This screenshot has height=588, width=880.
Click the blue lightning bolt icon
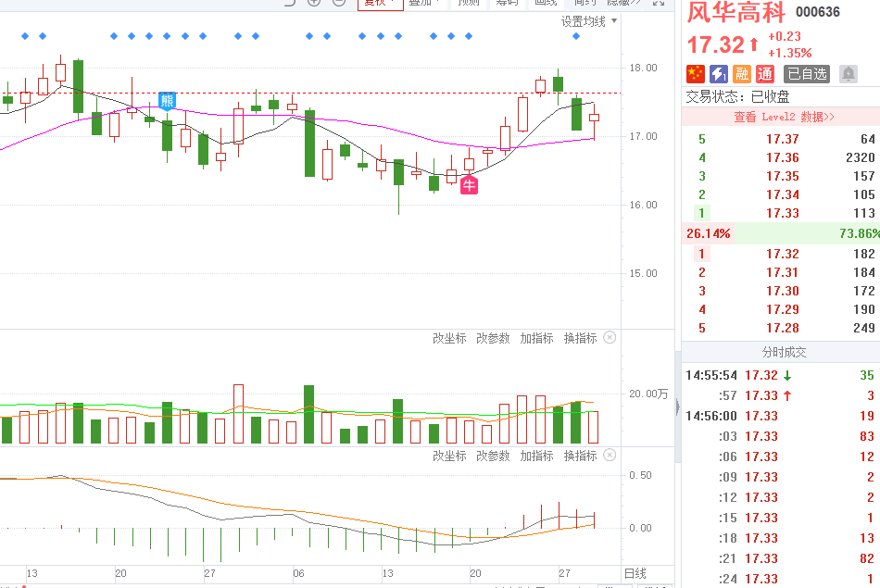tap(718, 74)
